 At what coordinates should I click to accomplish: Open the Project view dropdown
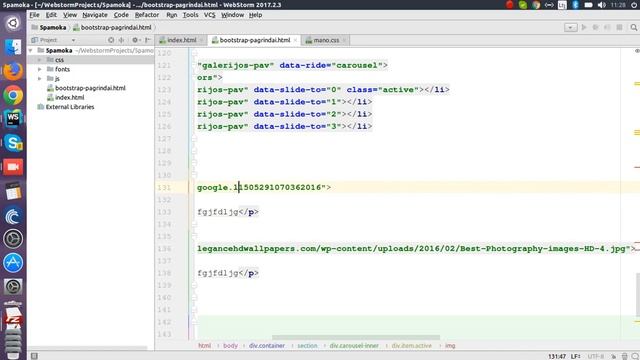coord(73,40)
